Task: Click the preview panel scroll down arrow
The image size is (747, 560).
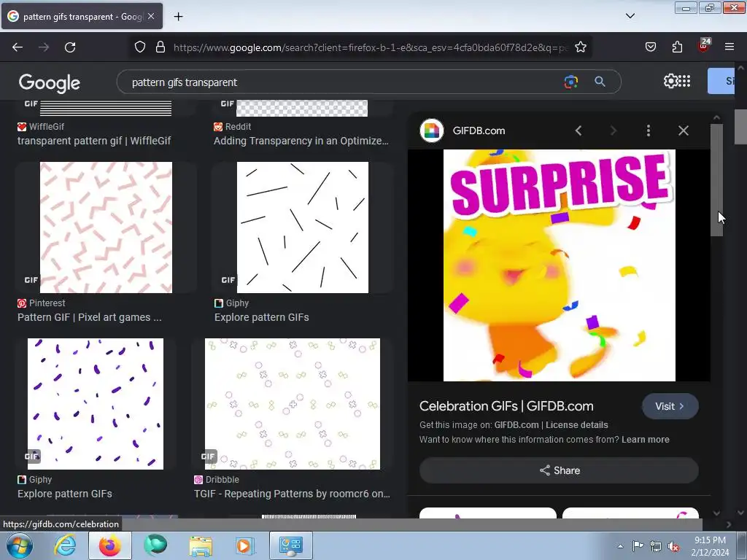Action: coord(716,513)
